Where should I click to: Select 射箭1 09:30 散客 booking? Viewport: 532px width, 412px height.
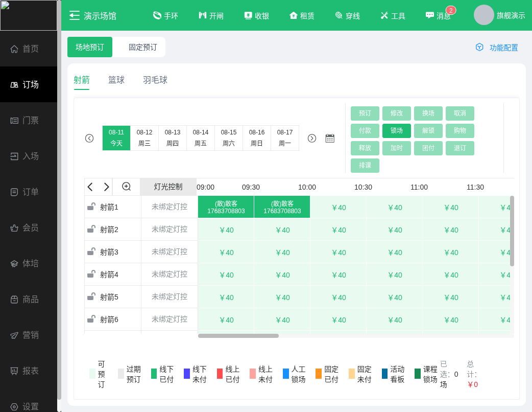(x=282, y=207)
